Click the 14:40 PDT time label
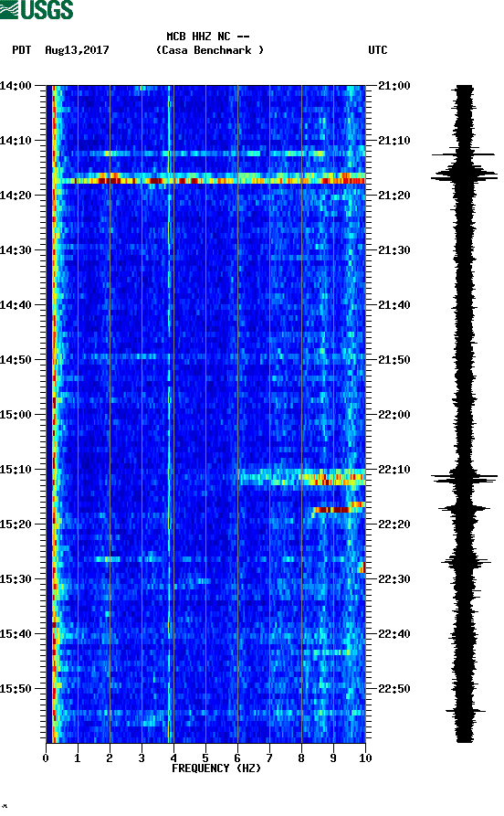The image size is (504, 816). pyautogui.click(x=16, y=305)
